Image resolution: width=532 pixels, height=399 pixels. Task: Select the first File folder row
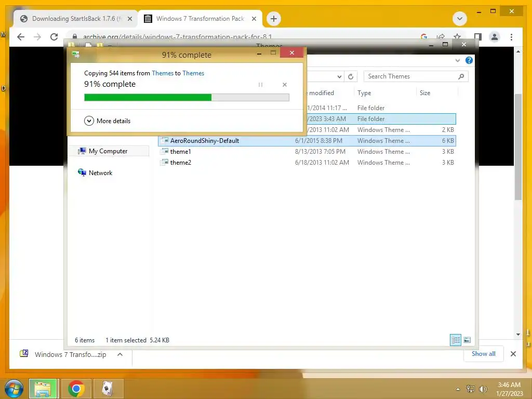381,108
